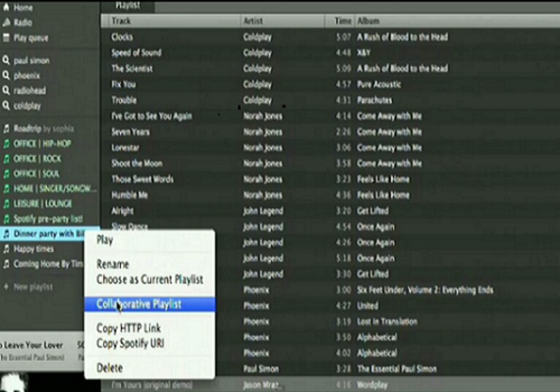
Task: Open Home in the sidebar
Action: point(23,7)
